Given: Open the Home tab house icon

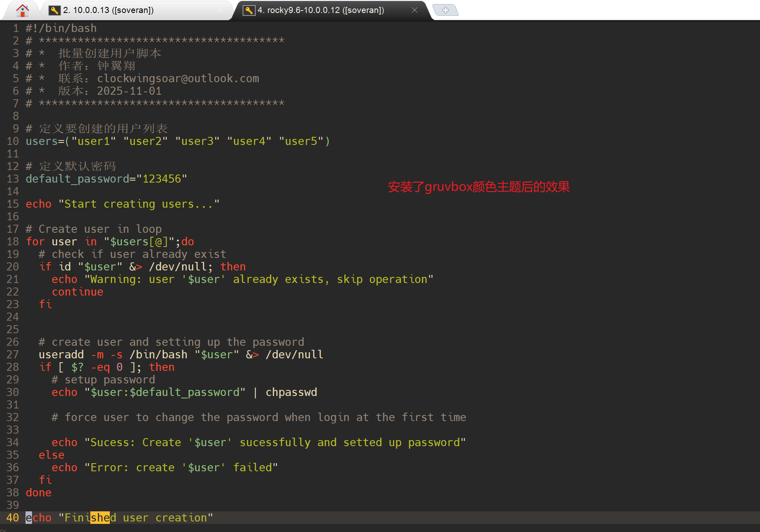Looking at the screenshot, I should 22,10.
